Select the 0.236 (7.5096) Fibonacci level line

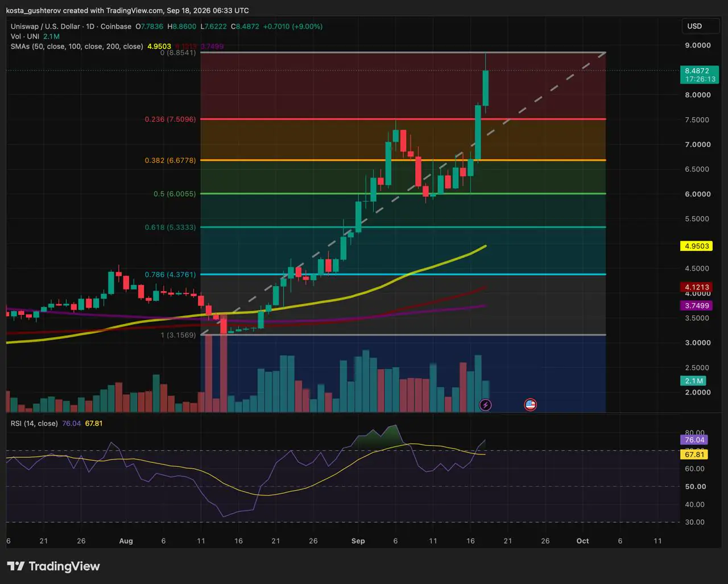403,119
